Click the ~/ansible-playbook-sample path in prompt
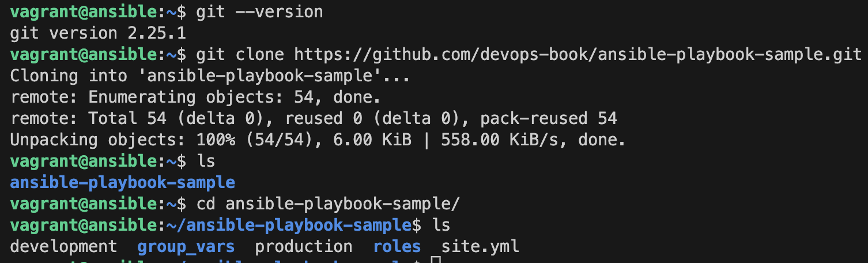868x263 pixels. [289, 226]
